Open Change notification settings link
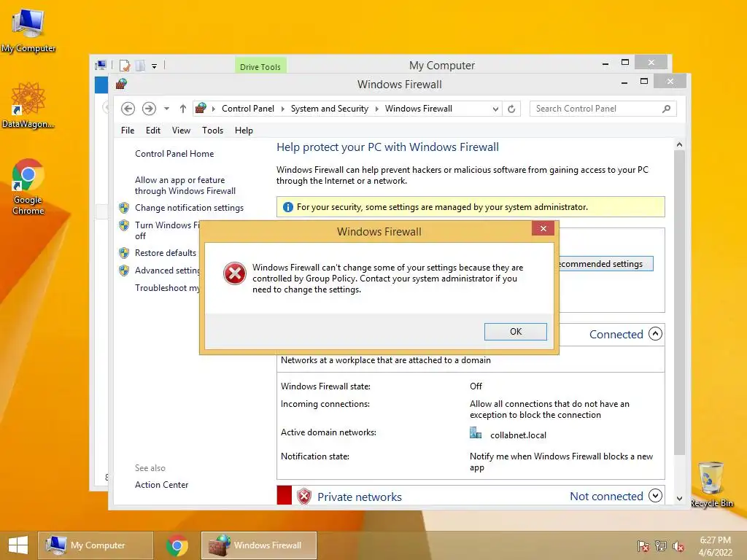The height and width of the screenshot is (560, 747). click(189, 208)
